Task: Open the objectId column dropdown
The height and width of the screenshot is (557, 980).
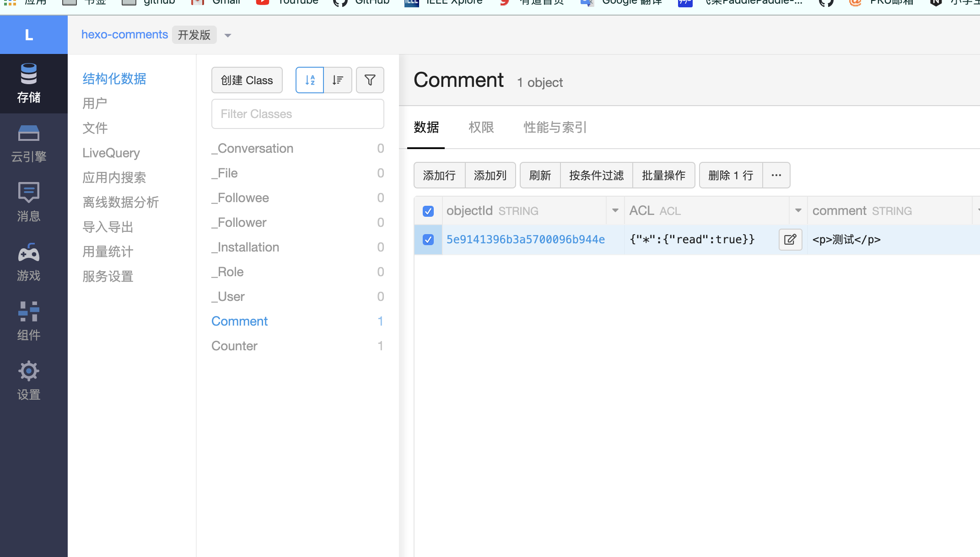Action: pos(615,211)
